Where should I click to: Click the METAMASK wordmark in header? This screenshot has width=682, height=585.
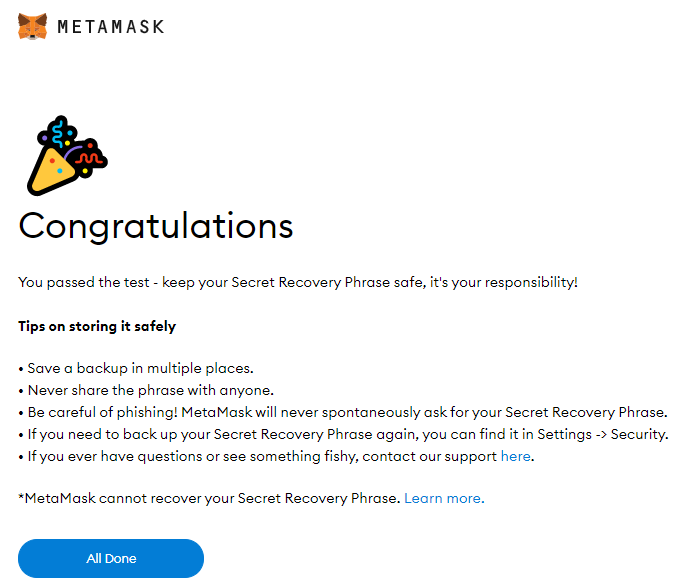click(x=111, y=27)
